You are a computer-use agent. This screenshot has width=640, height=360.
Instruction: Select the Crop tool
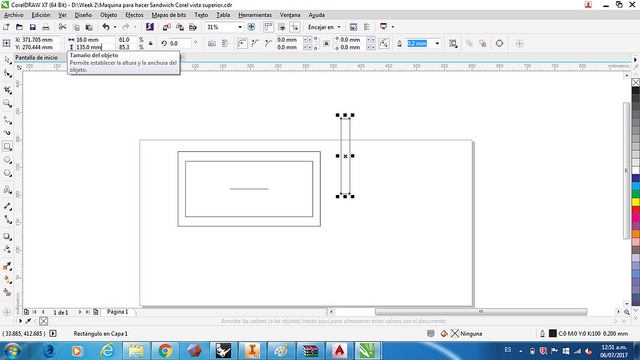tap(7, 90)
